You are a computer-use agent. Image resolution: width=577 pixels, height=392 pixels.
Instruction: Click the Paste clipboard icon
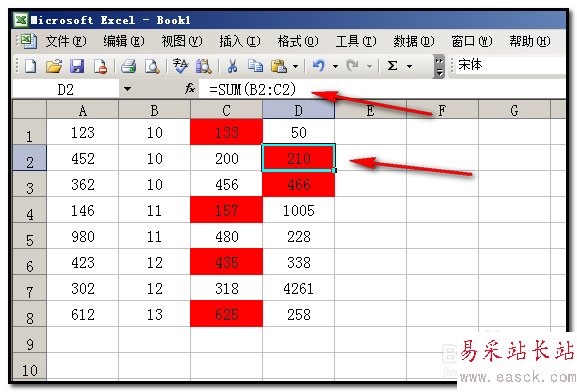[279, 67]
